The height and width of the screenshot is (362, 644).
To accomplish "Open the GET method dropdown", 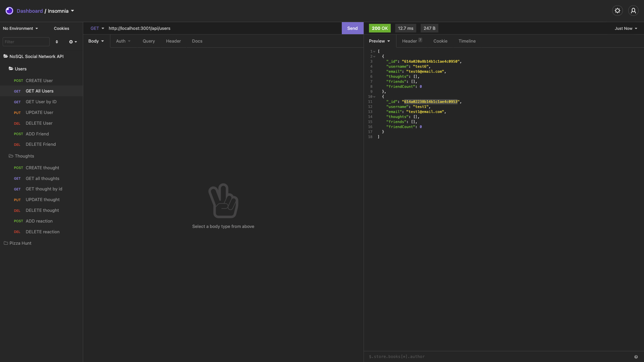I will coord(97,28).
